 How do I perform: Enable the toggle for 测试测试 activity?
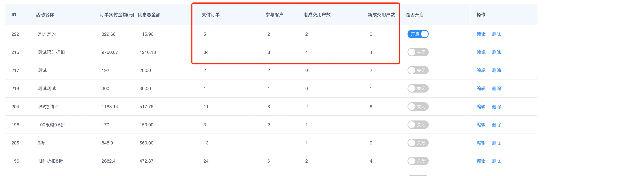pyautogui.click(x=418, y=88)
